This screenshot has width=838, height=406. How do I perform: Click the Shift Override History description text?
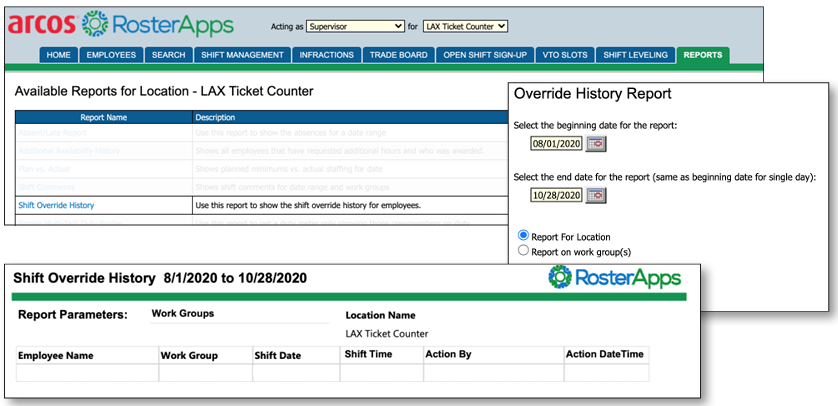tap(308, 205)
